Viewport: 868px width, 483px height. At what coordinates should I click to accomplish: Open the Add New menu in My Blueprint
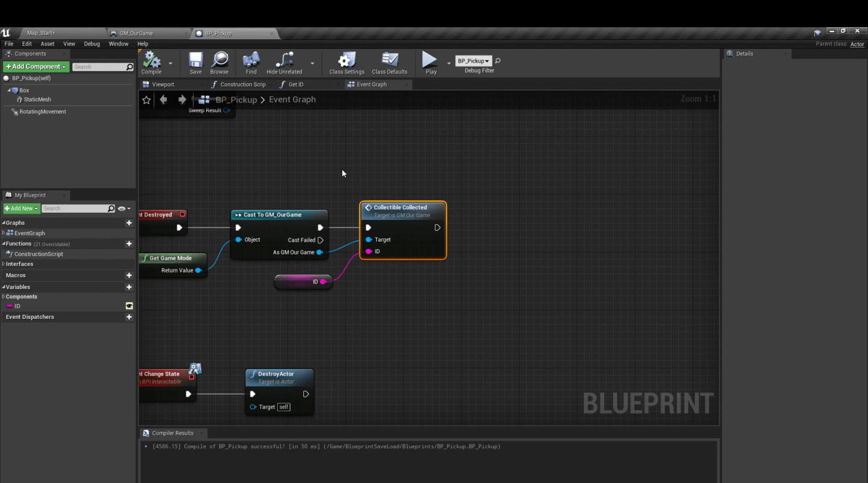[21, 208]
